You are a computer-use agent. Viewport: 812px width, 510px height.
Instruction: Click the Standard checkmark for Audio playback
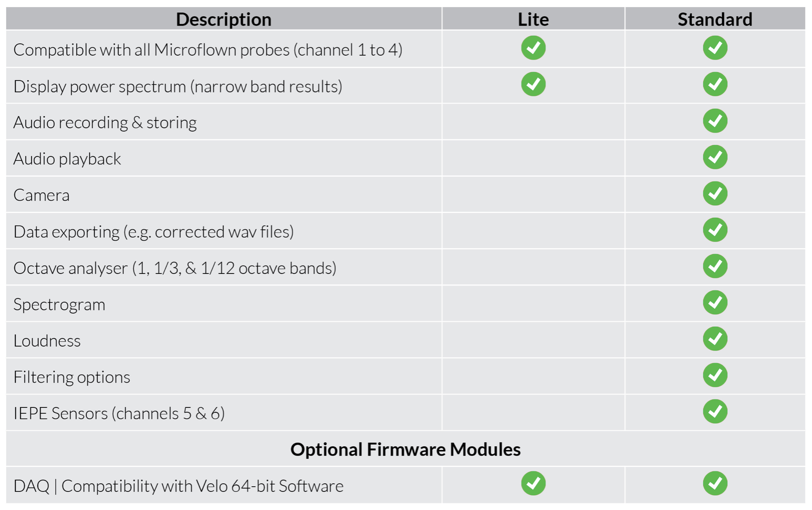[715, 157]
